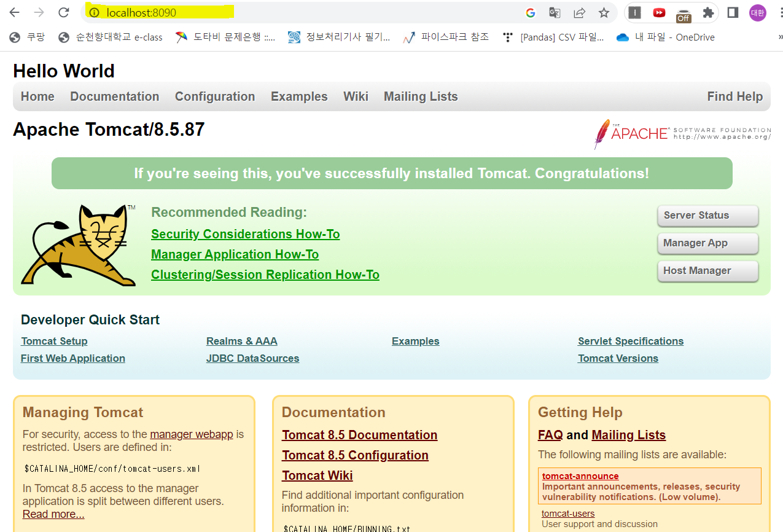Image resolution: width=783 pixels, height=532 pixels.
Task: Click the site info icon in address bar
Action: pyautogui.click(x=94, y=12)
